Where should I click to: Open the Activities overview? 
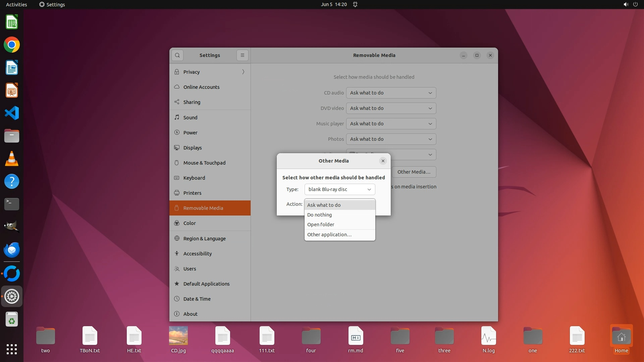tap(16, 4)
